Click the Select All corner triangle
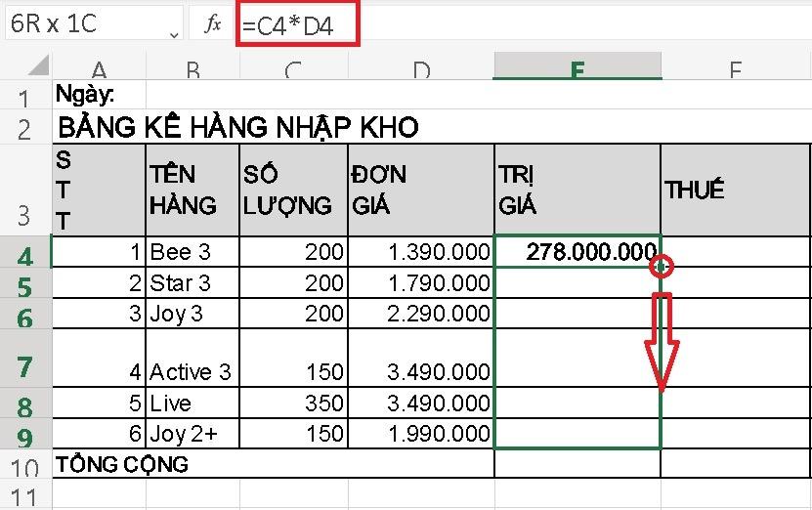 pyautogui.click(x=38, y=66)
